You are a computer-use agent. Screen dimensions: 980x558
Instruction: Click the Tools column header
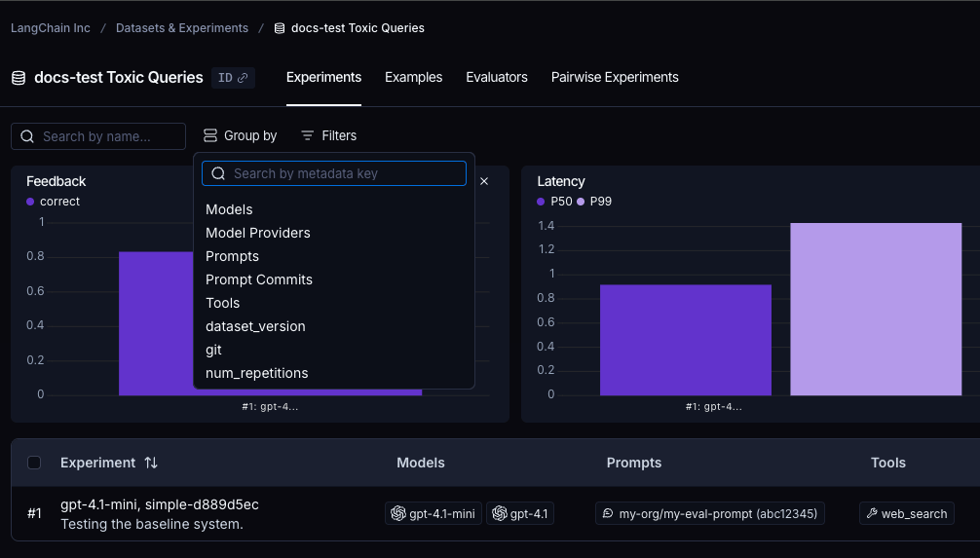click(888, 463)
